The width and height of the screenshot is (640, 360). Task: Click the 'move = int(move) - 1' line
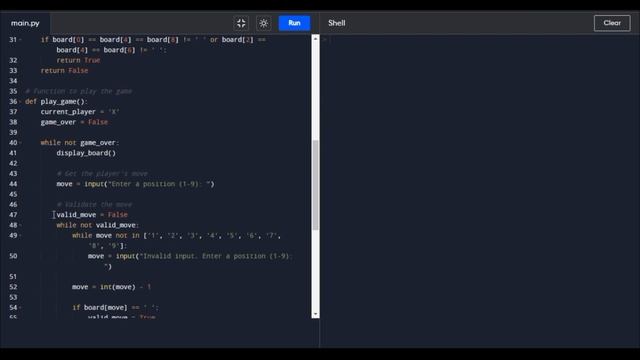[111, 287]
